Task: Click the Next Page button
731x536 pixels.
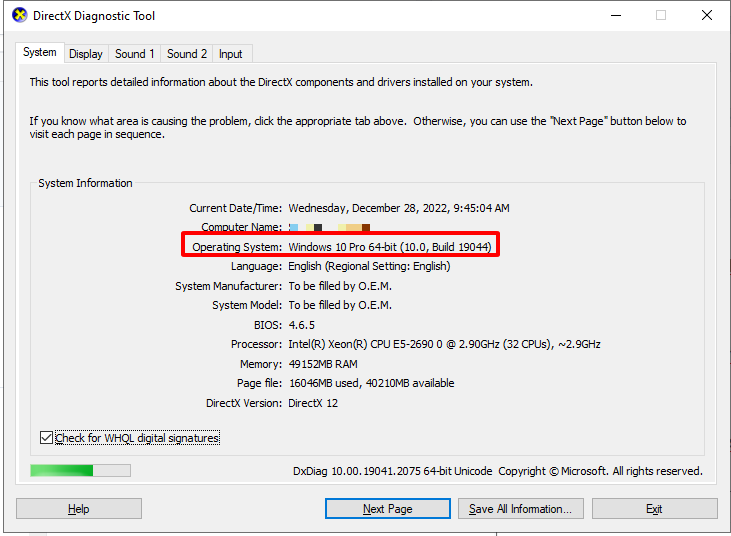Action: pos(388,509)
